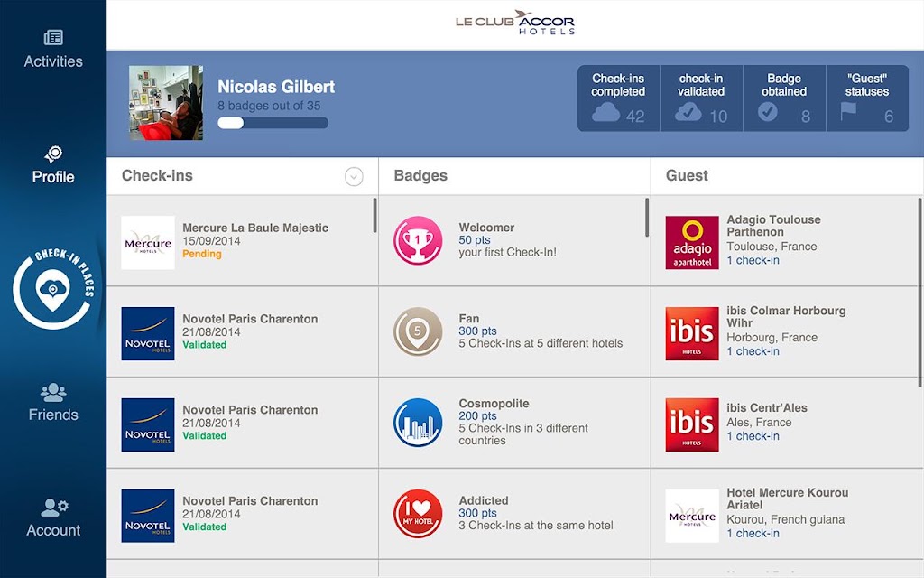Open the Addicted badge details
Viewport: 924px width, 578px height.
point(514,514)
